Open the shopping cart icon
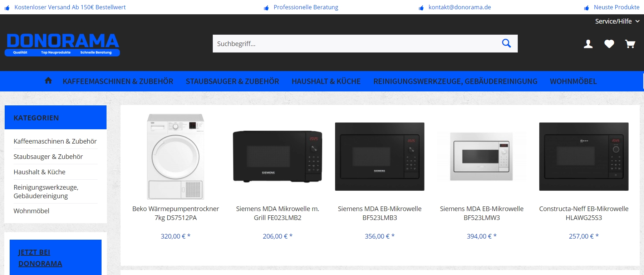This screenshot has width=644, height=275. click(630, 44)
